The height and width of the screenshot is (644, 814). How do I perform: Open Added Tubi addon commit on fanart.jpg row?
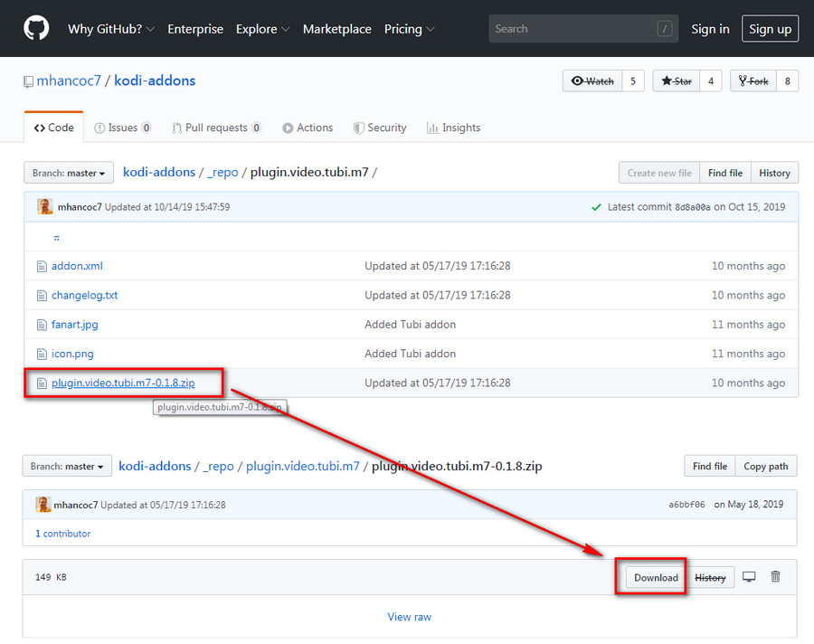[410, 324]
